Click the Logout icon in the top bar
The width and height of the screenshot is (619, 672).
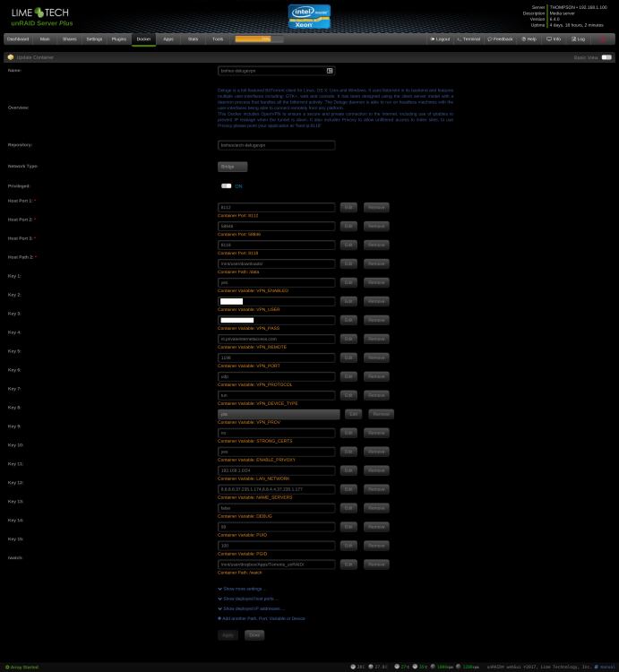tap(433, 39)
